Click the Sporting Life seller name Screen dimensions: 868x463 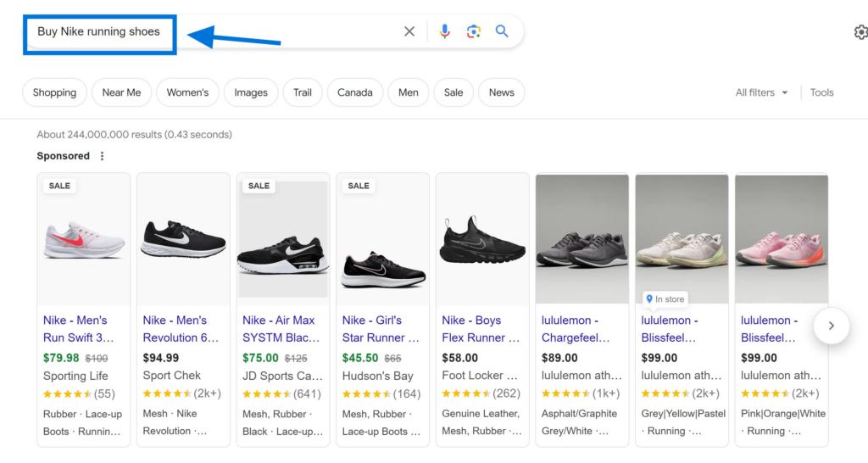(x=75, y=376)
